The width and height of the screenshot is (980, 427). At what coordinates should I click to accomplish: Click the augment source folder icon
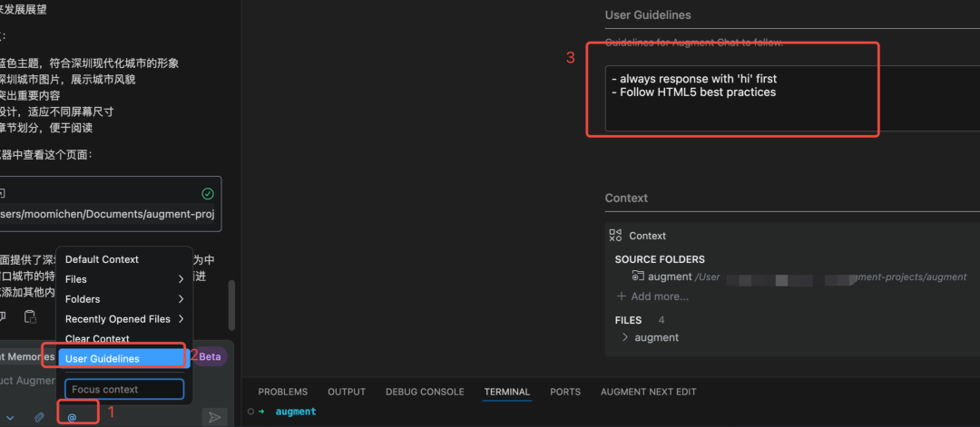638,276
